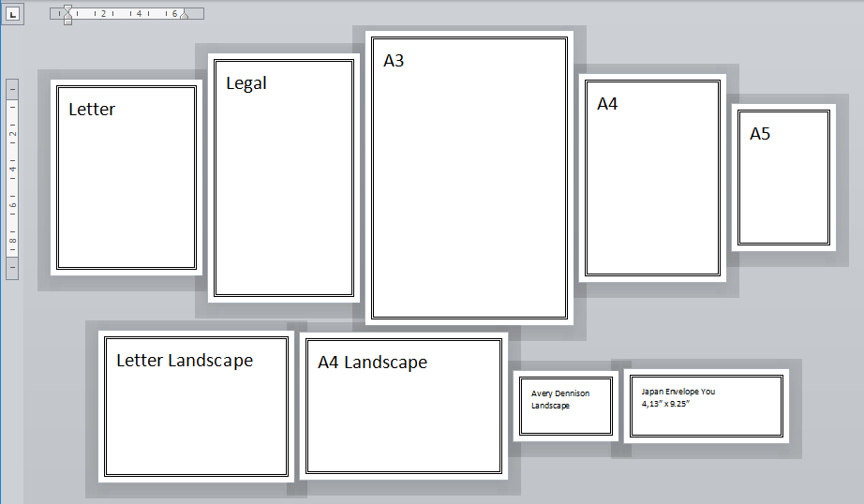Click the 8 mark on vertical ruler
Image resolution: width=864 pixels, height=504 pixels.
(x=13, y=240)
